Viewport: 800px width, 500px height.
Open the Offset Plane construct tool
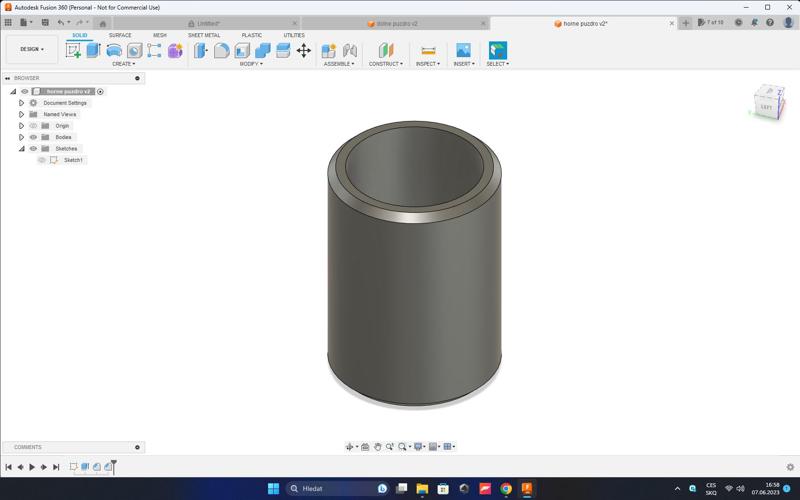pyautogui.click(x=386, y=50)
